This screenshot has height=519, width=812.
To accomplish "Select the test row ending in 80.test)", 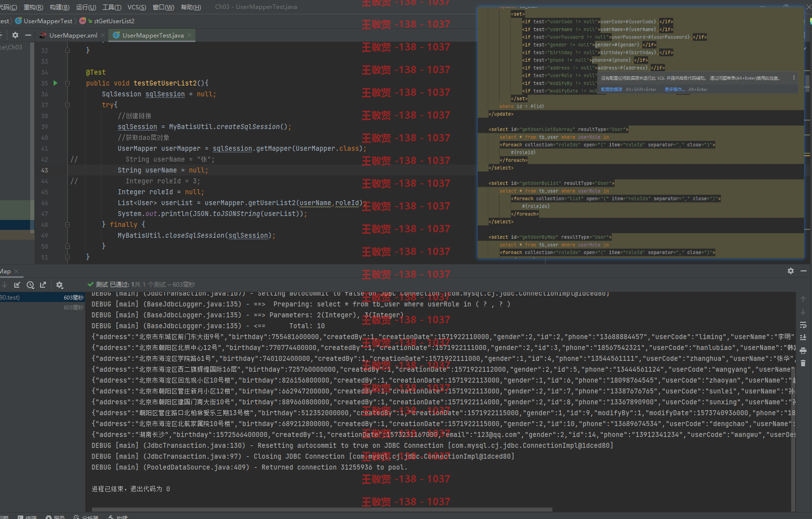I will pos(43,298).
